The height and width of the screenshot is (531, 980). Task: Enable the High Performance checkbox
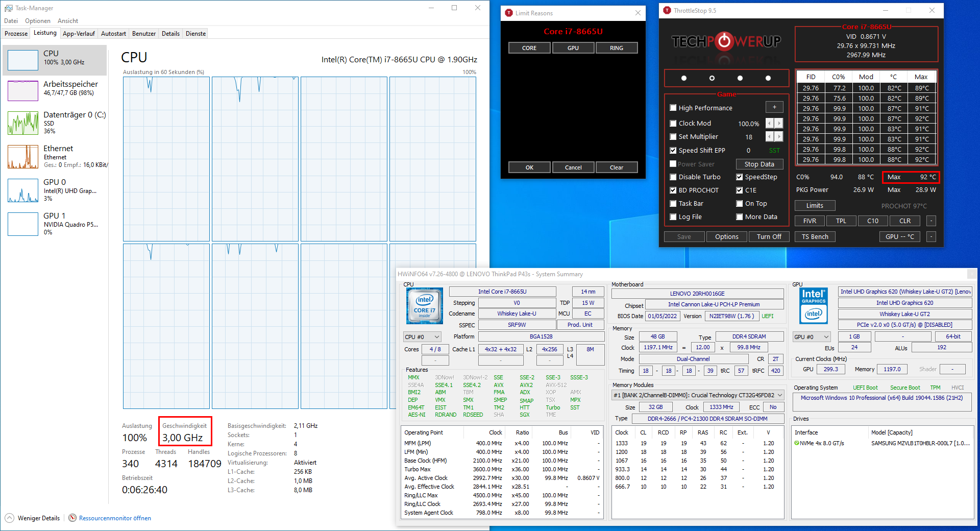pyautogui.click(x=673, y=108)
